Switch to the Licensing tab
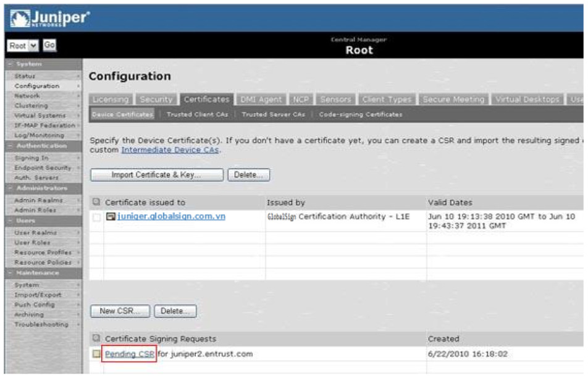 pos(111,99)
